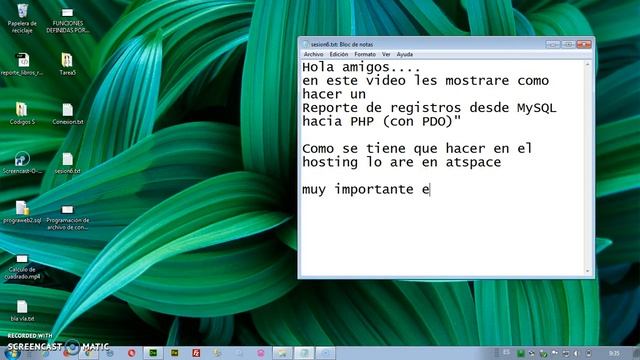Click the red circular taskbar icon
640x360 pixels.
[x=131, y=353]
